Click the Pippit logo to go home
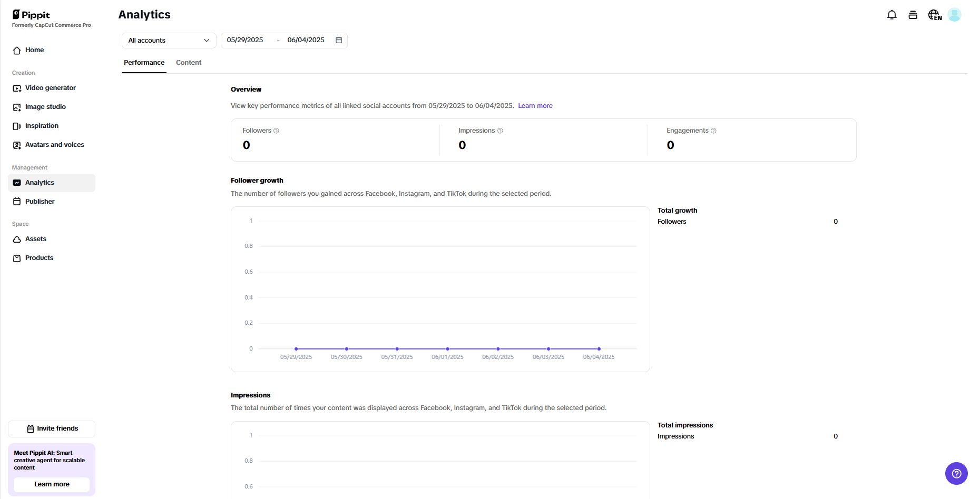 [31, 14]
